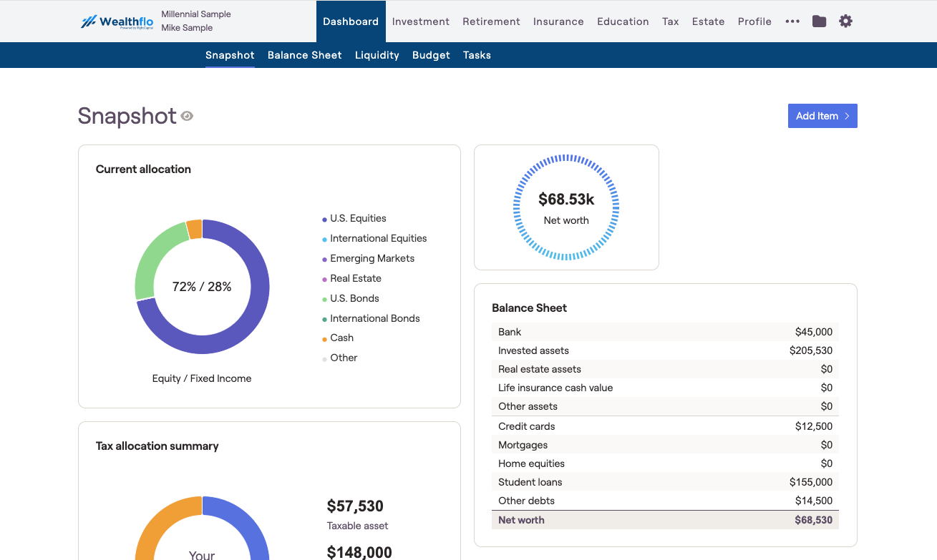Open the three-dot more menu

(792, 21)
